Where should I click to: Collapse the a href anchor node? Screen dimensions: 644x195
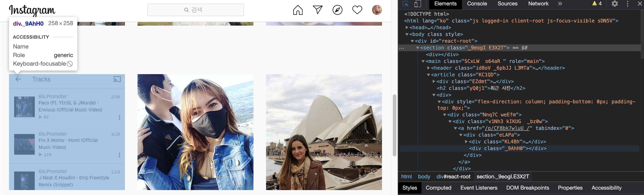[455, 128]
